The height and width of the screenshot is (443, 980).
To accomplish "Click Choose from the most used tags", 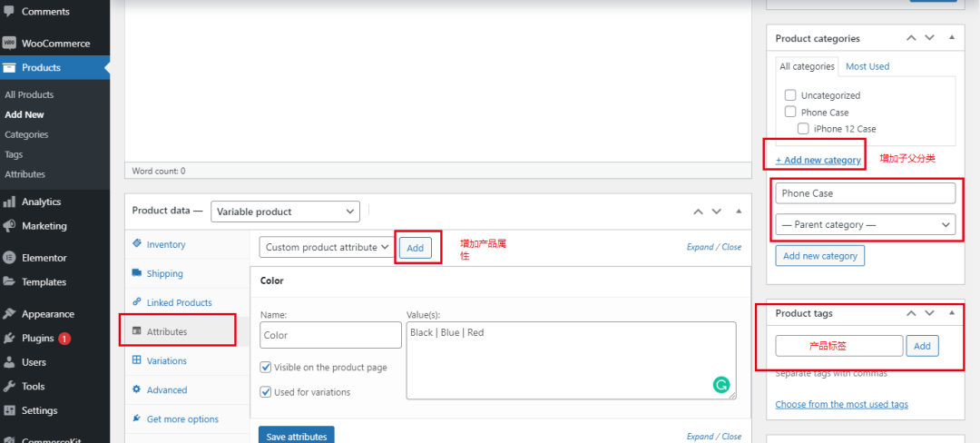I will click(x=841, y=404).
